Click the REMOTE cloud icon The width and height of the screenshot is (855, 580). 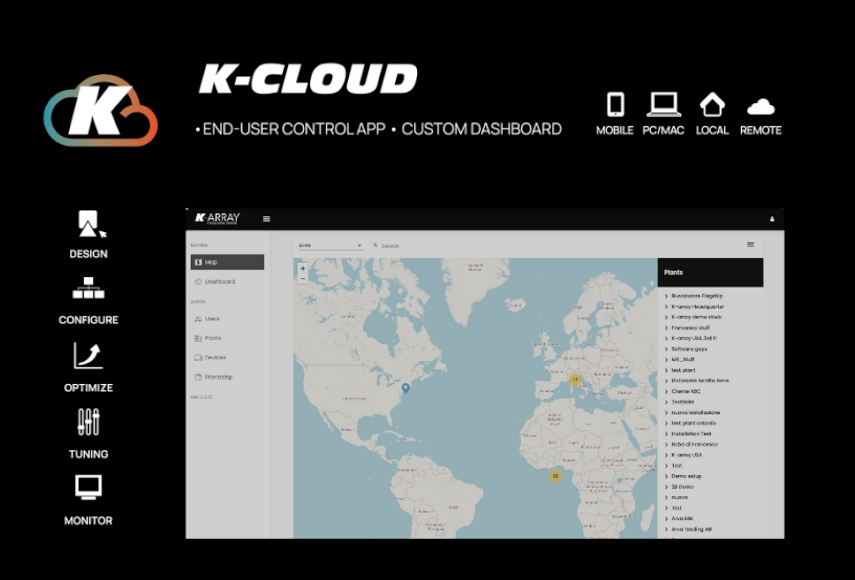pos(761,107)
